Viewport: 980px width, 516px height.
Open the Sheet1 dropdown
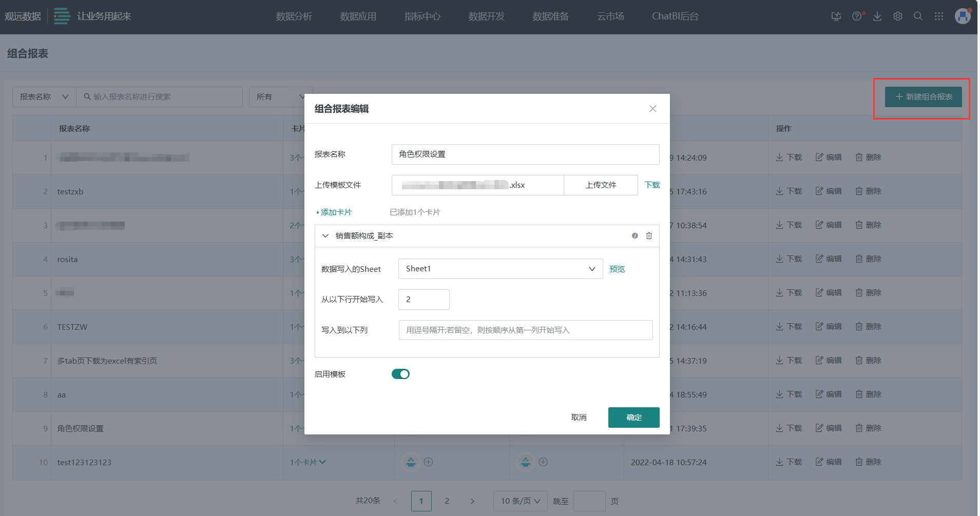click(x=499, y=268)
